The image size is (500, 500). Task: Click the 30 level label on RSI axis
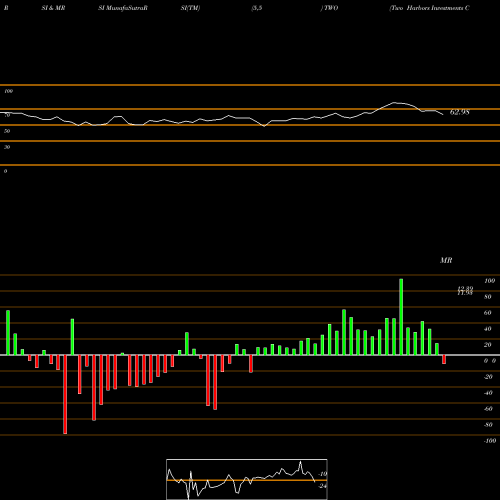[7, 147]
